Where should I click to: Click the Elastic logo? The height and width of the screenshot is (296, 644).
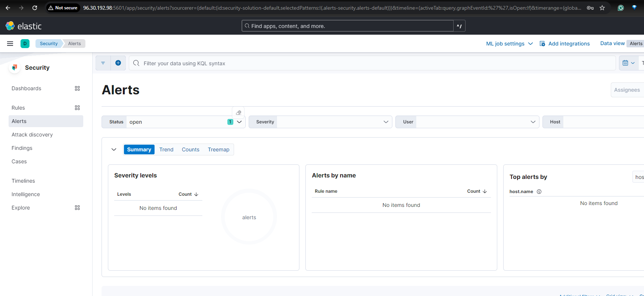pos(24,26)
